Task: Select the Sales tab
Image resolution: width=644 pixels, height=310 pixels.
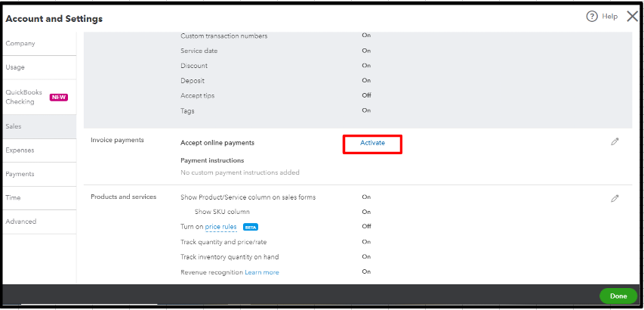Action: click(14, 126)
